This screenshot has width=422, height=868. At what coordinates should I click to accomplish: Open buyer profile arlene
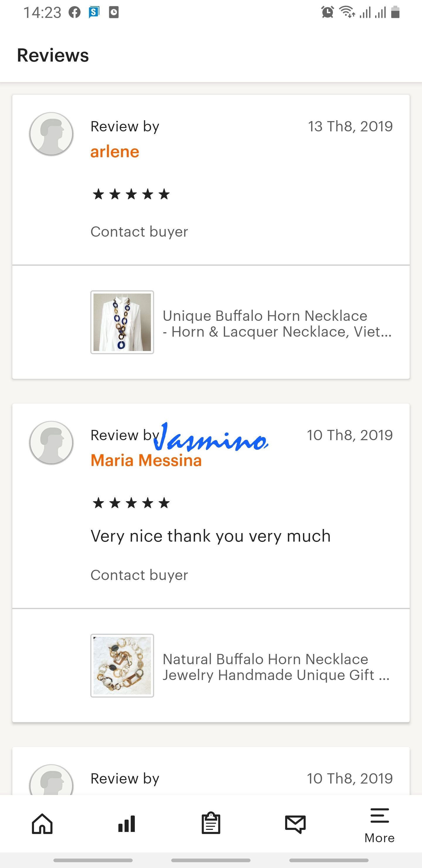(115, 152)
